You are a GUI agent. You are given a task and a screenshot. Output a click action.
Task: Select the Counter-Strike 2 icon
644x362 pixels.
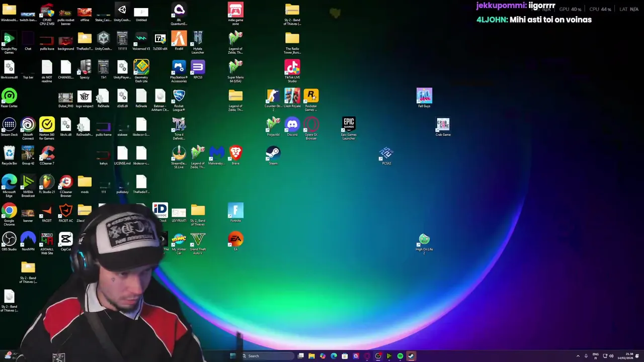(273, 100)
